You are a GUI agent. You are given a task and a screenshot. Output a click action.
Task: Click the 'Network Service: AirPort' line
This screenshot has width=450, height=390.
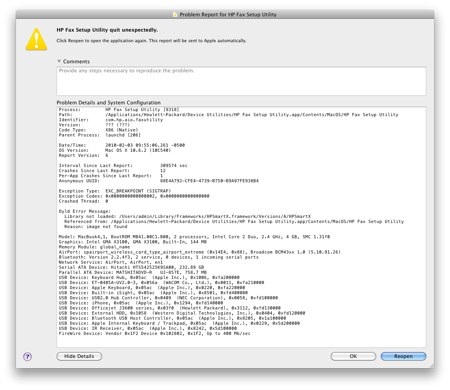(111, 262)
